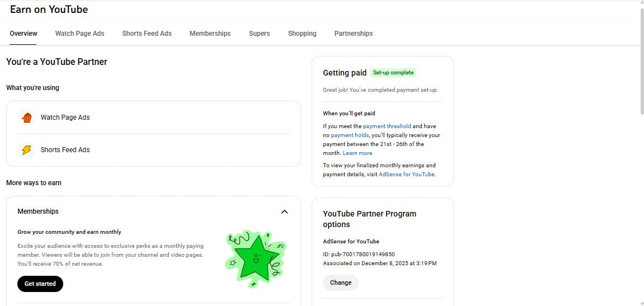644x306 pixels.
Task: Click the 'You're a YouTube Partner' heading
Action: point(57,62)
